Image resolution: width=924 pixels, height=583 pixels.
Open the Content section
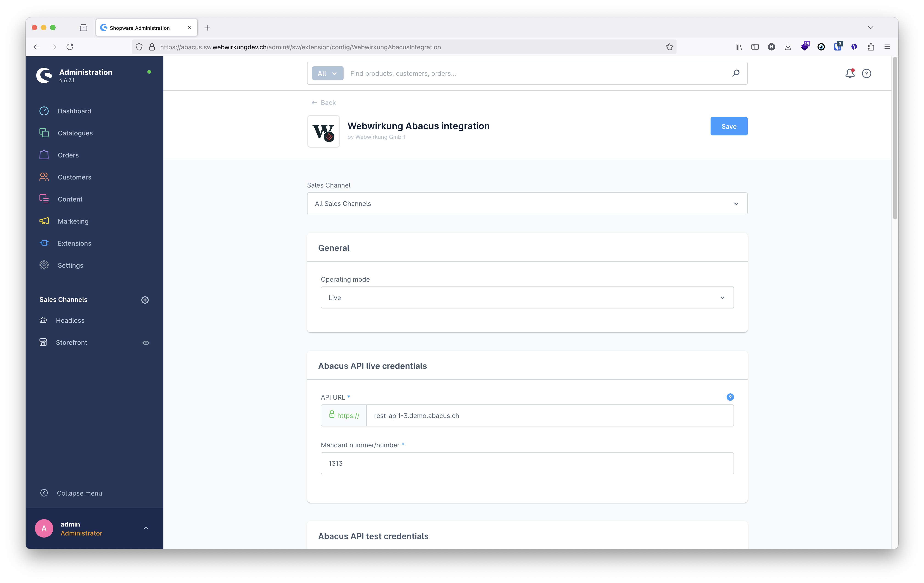pyautogui.click(x=70, y=199)
